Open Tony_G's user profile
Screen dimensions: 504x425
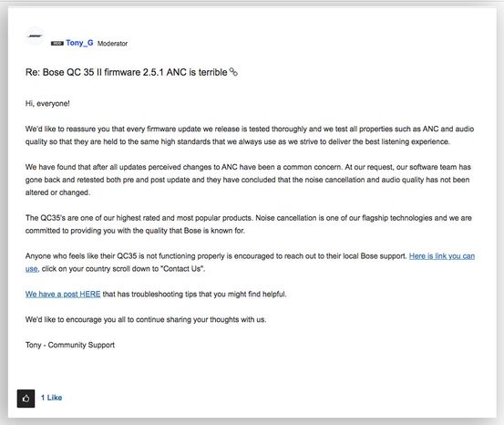[79, 43]
